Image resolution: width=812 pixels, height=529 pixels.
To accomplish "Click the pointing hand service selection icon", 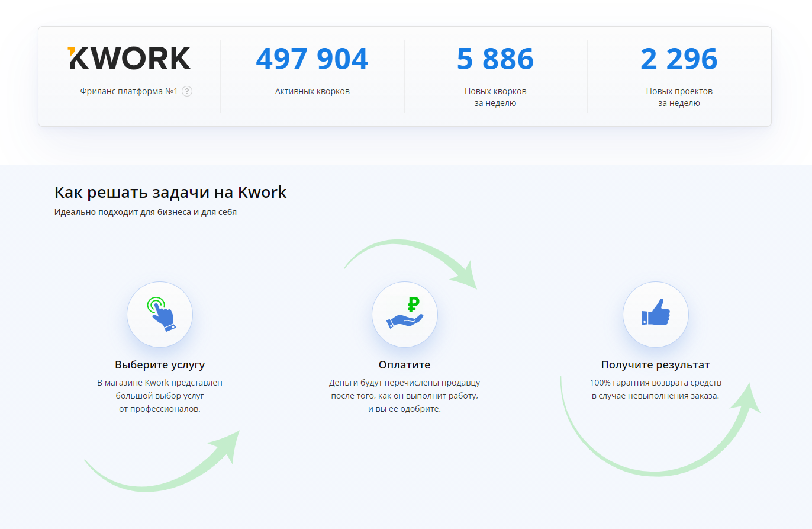I will [x=160, y=314].
